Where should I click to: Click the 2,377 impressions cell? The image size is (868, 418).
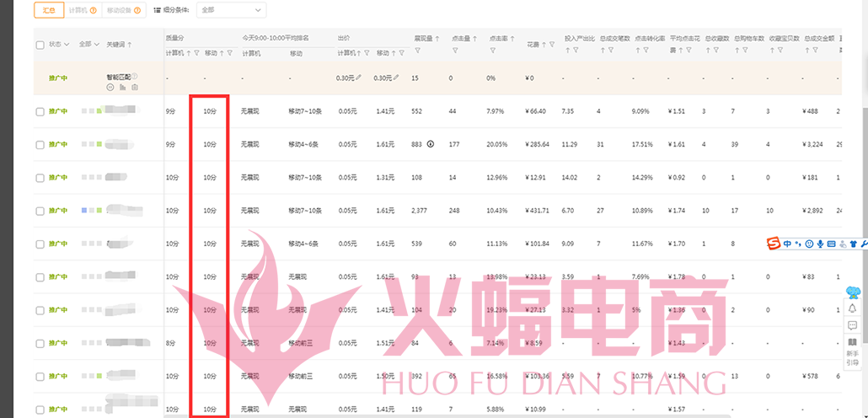point(420,211)
